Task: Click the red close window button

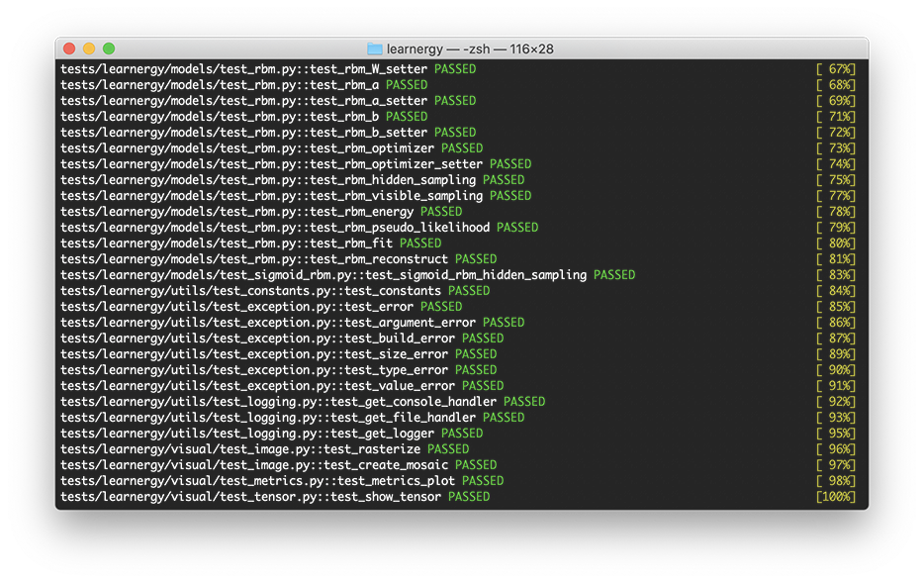Action: point(69,49)
